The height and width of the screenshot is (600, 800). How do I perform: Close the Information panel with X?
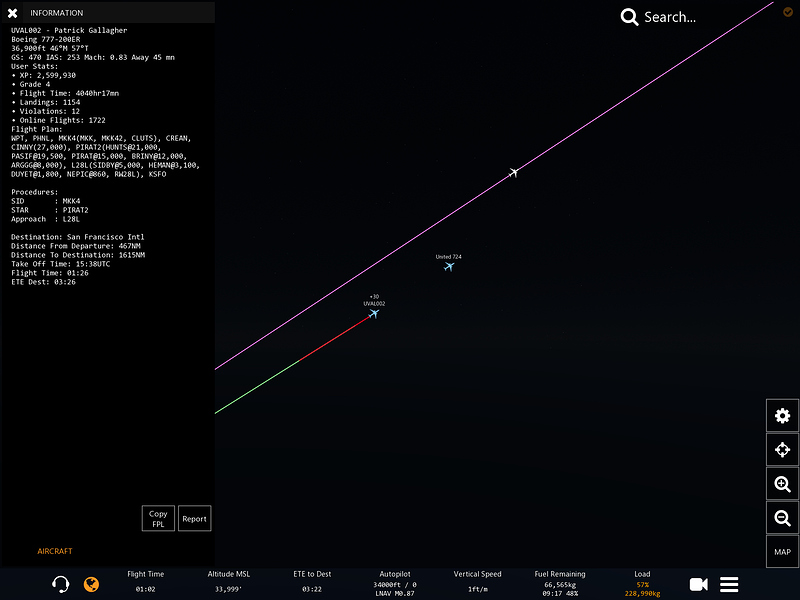[x=13, y=13]
